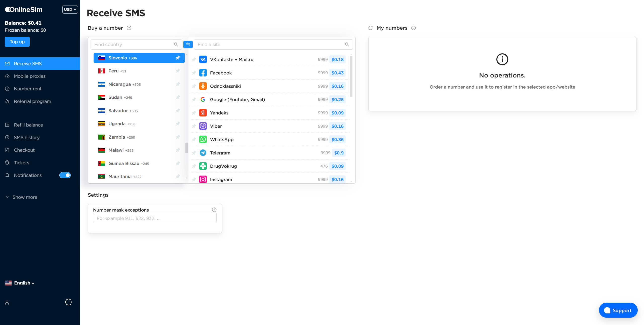Buy WhatsApp number for $0.86
644x325 pixels.
click(x=337, y=140)
